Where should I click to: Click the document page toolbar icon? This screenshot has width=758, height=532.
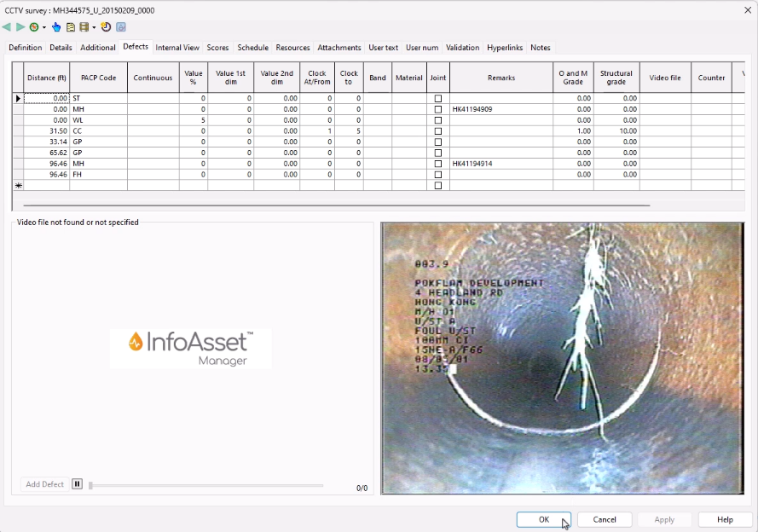[71, 27]
